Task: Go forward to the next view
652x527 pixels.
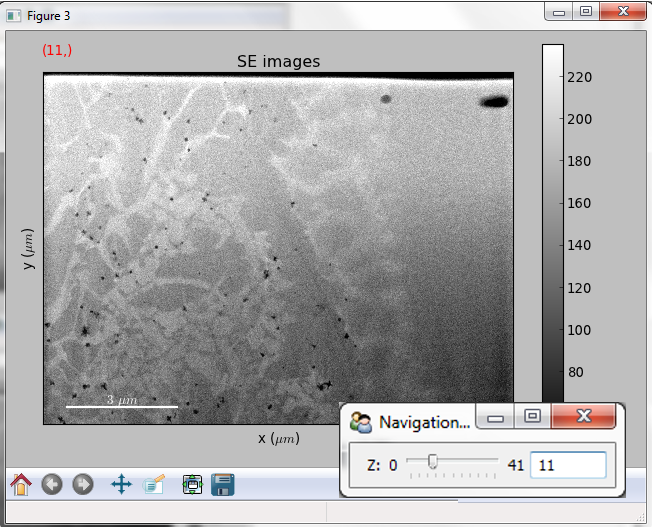Action: (83, 485)
